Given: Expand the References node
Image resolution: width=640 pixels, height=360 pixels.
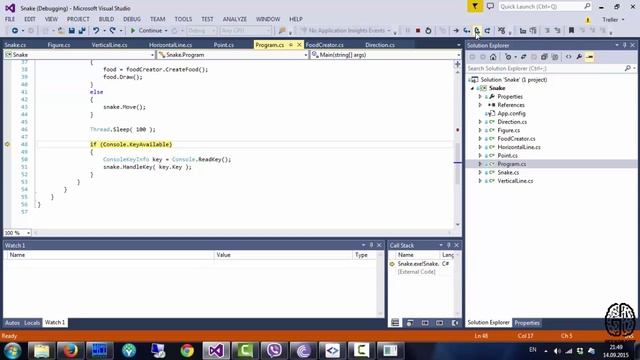Looking at the screenshot, I should click(x=480, y=105).
